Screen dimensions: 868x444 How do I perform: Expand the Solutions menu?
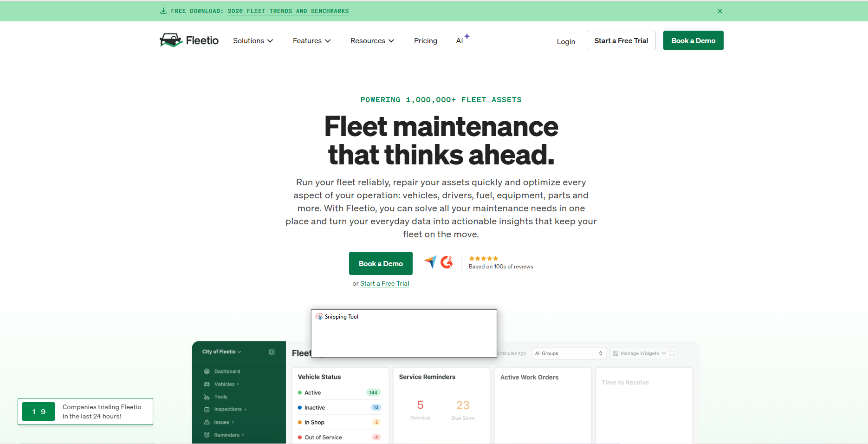point(253,41)
